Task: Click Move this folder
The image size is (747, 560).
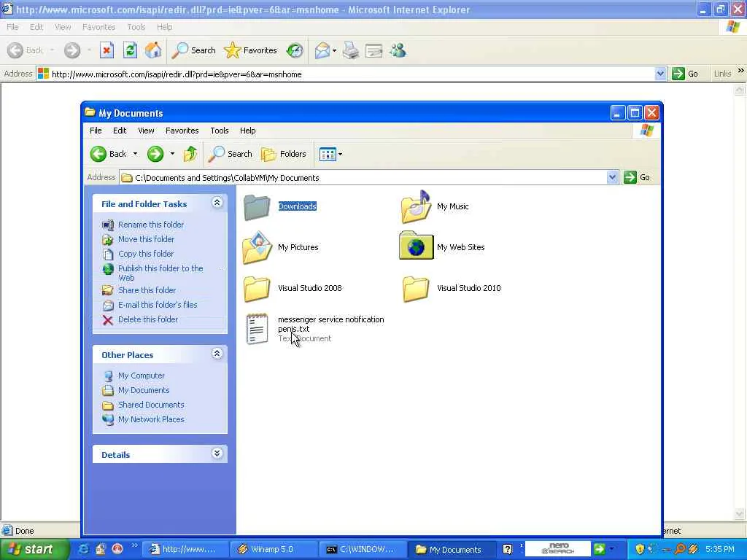Action: [146, 239]
